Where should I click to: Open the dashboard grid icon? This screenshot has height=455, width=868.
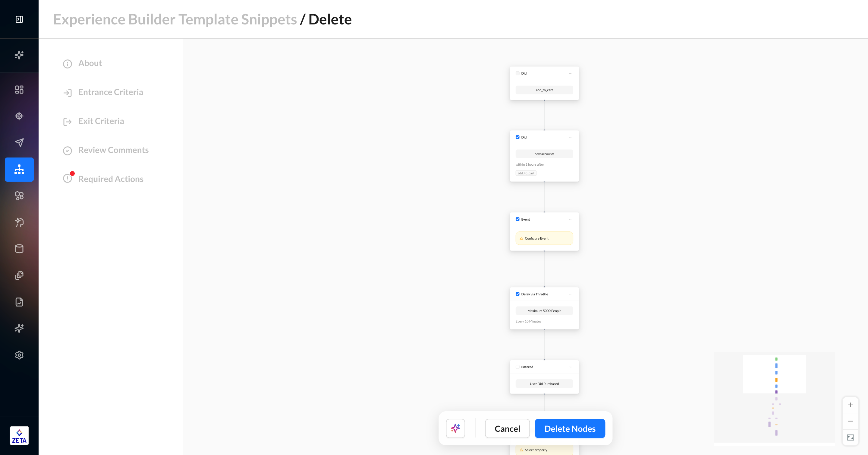pyautogui.click(x=19, y=89)
